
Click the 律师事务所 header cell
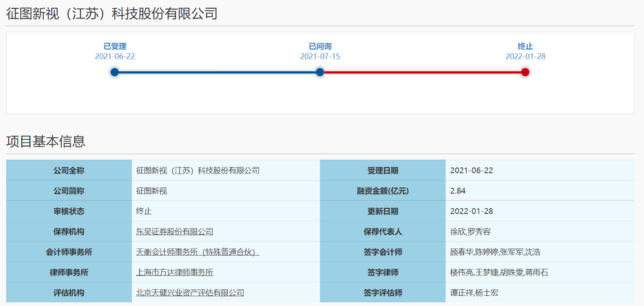(69, 272)
